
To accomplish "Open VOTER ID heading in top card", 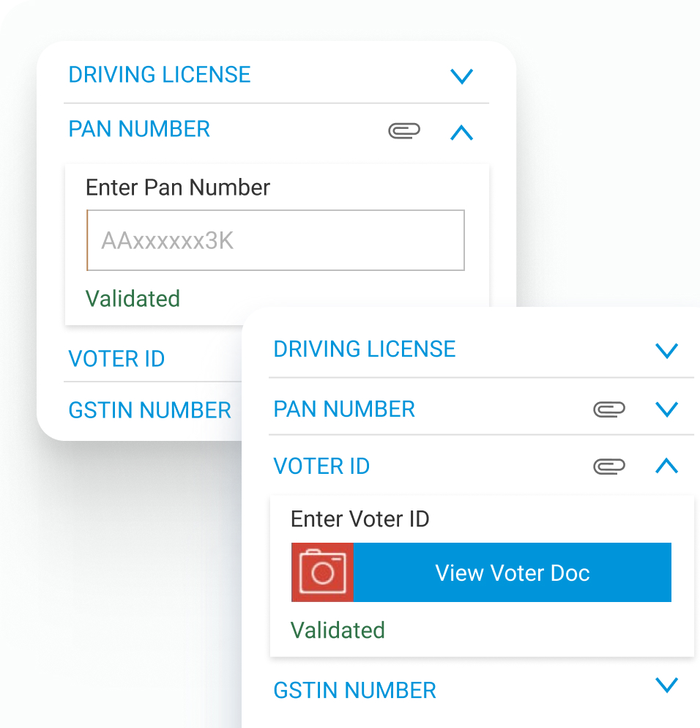I will pyautogui.click(x=116, y=359).
